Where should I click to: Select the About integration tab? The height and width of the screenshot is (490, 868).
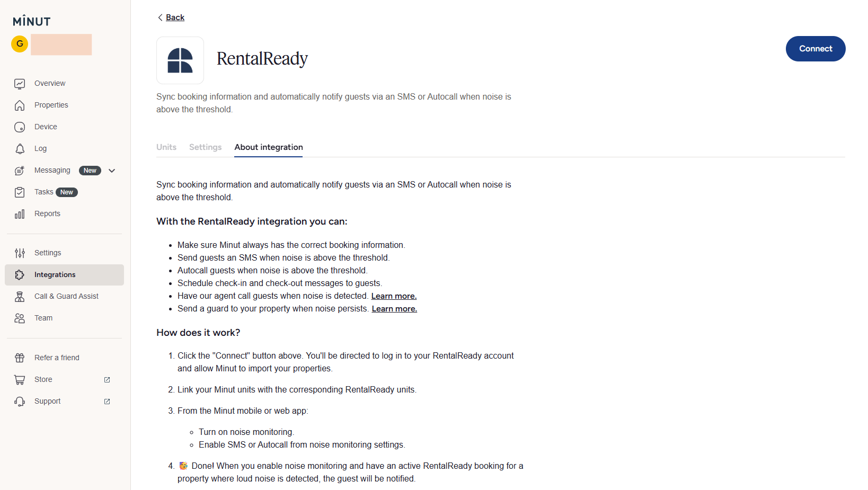tap(269, 147)
